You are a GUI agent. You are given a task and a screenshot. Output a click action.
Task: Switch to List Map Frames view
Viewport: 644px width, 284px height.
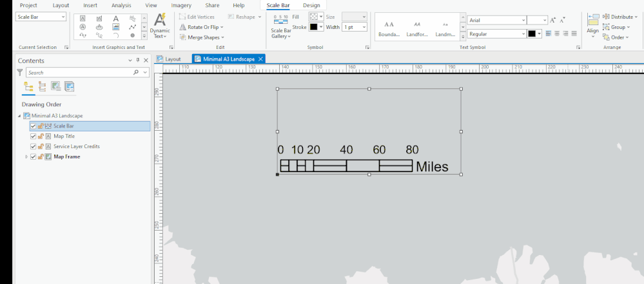pos(55,86)
